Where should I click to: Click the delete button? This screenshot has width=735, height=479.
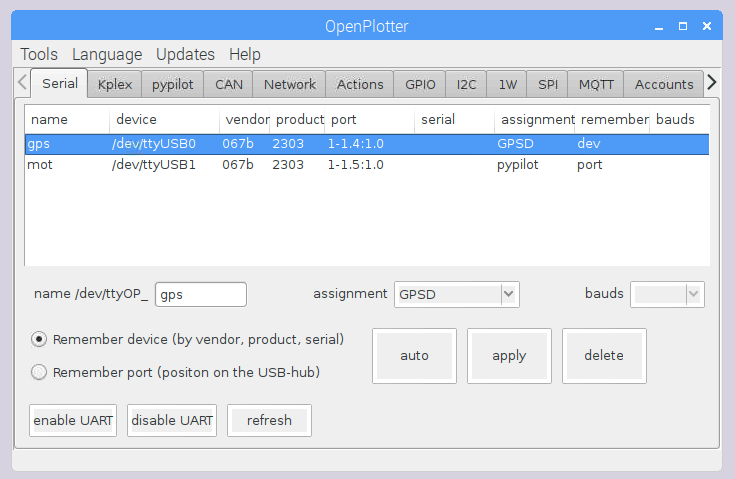point(604,356)
